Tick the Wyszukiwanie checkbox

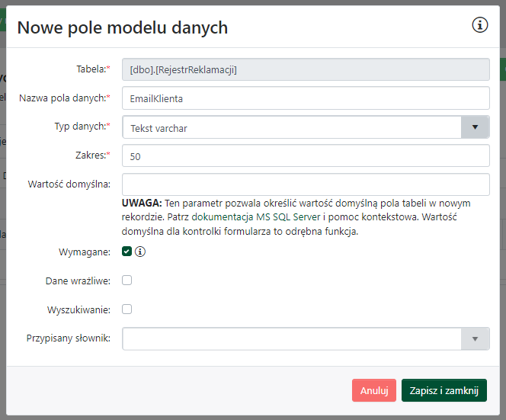127,309
